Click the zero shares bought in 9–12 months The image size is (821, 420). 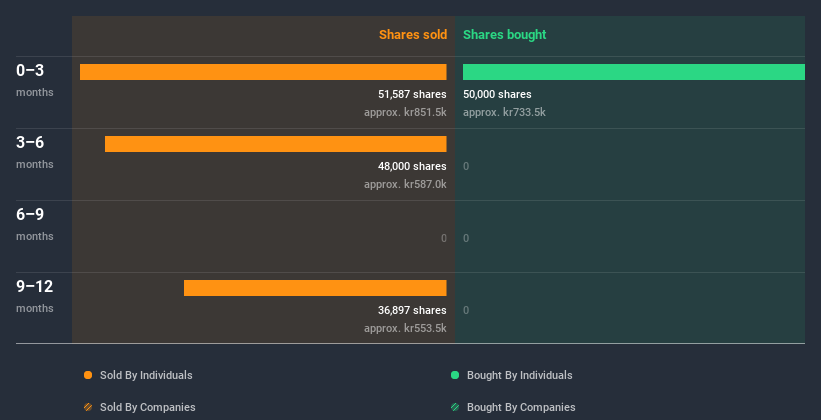pyautogui.click(x=466, y=310)
